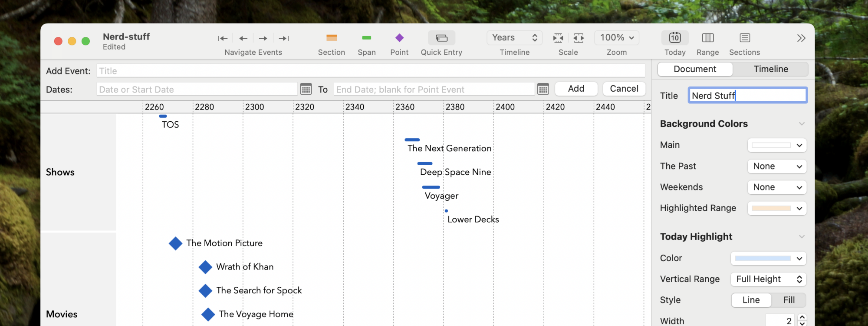Open the Range toolbar item
The width and height of the screenshot is (868, 326).
pos(708,38)
